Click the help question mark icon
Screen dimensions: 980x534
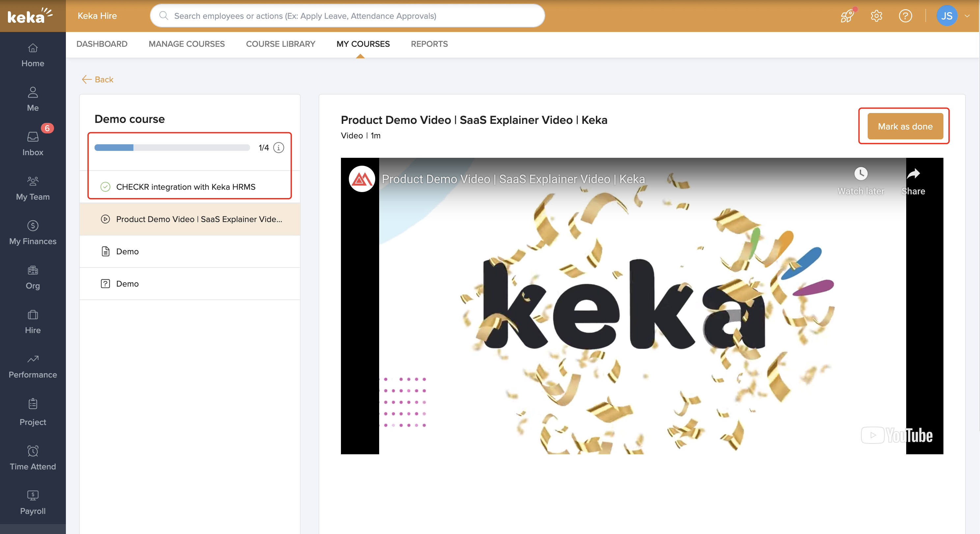(906, 15)
